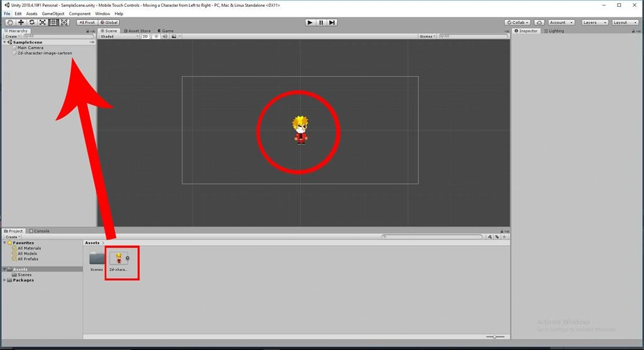Open the Edit menu

(x=18, y=14)
